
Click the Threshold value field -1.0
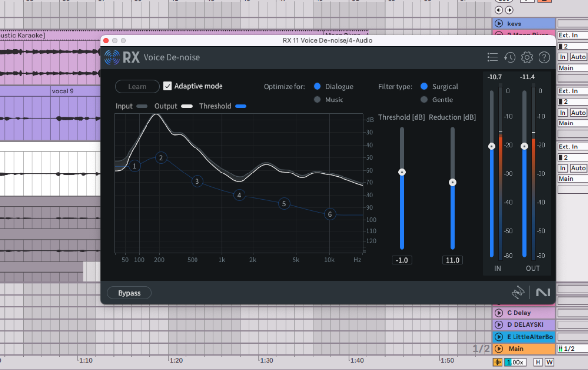coord(402,260)
